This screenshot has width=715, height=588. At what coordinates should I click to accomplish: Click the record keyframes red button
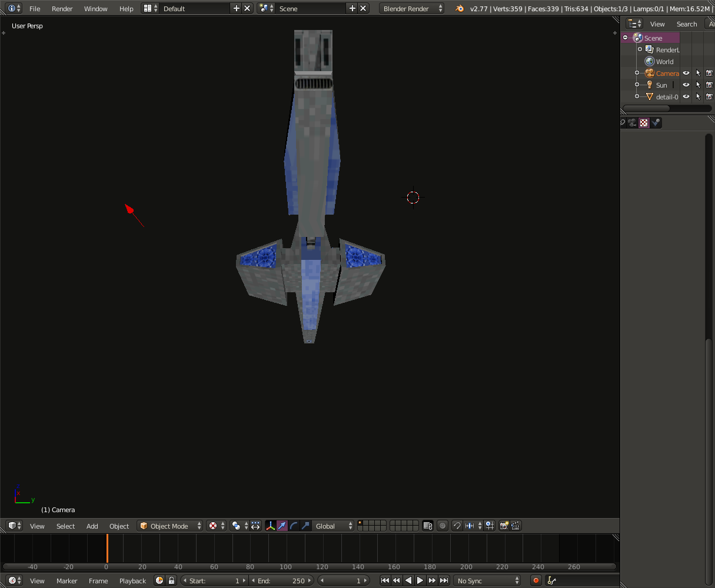(x=536, y=580)
